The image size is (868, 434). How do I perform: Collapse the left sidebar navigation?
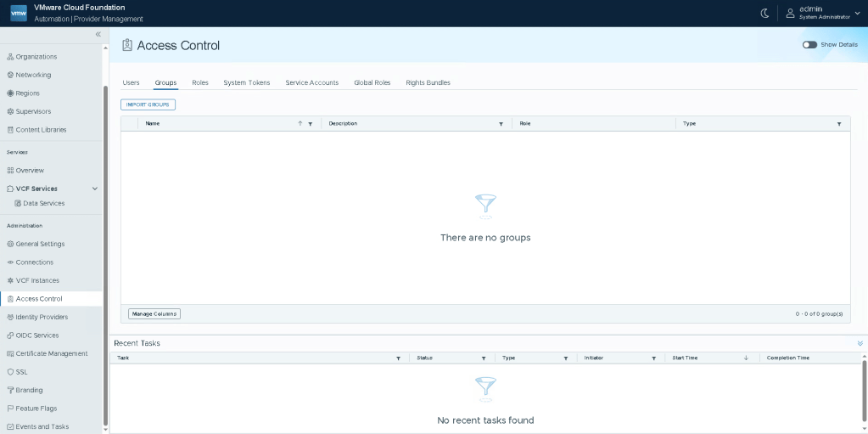(98, 34)
